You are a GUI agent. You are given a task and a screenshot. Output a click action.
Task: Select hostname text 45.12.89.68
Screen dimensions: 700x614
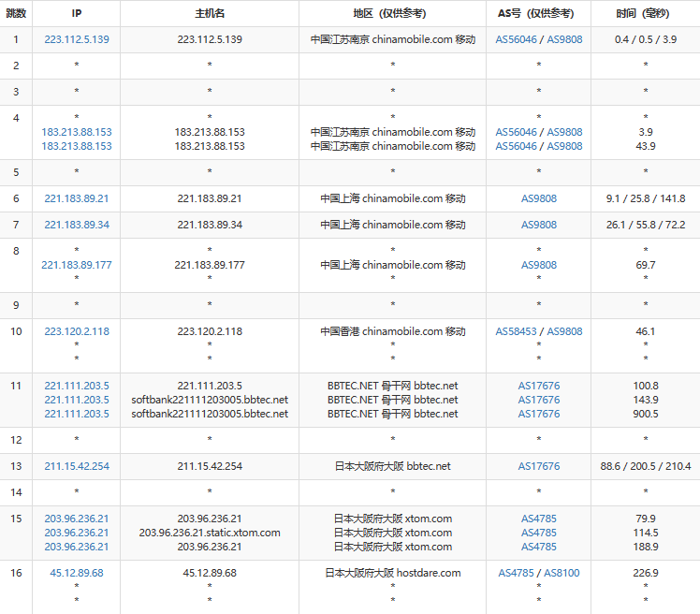(x=210, y=573)
